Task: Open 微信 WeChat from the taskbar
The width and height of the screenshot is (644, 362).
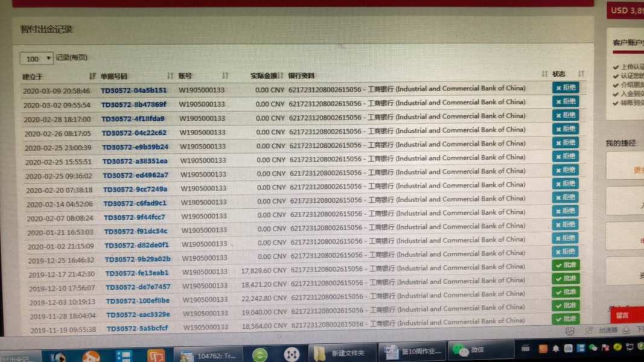Action: point(480,350)
